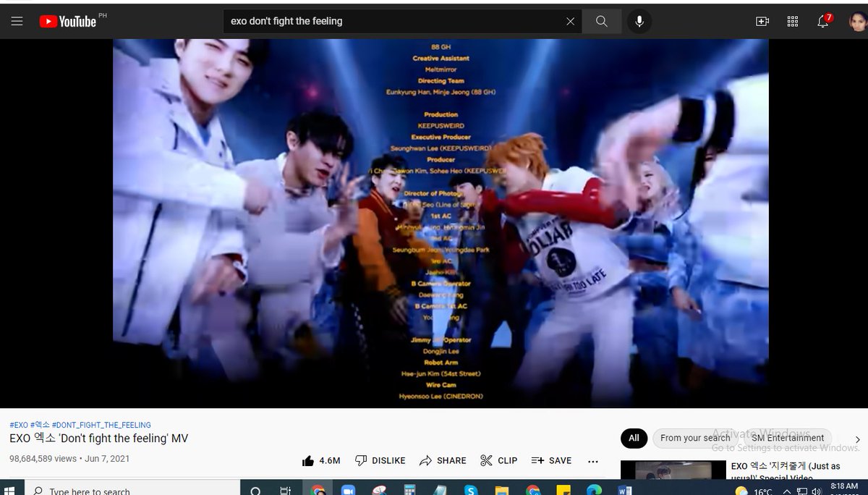Select the SM Entertainment chip
868x495 pixels.
(x=788, y=438)
